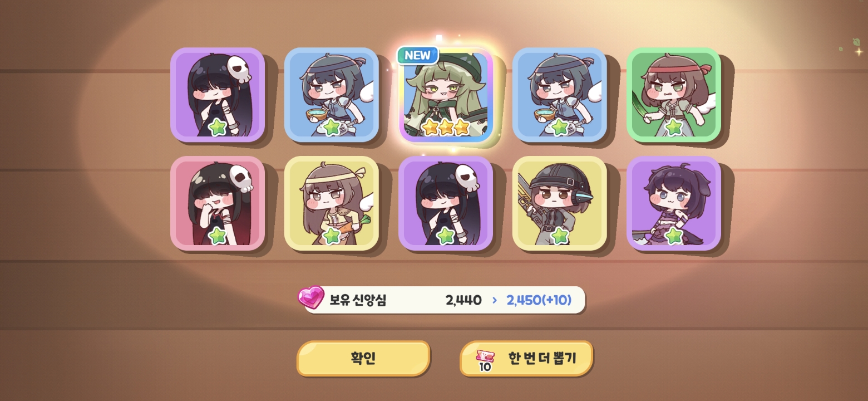This screenshot has width=868, height=401.
Task: Choose the pink card laughing skull girl
Action: (x=218, y=203)
